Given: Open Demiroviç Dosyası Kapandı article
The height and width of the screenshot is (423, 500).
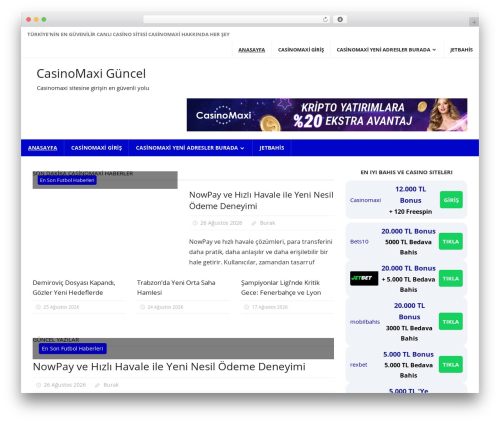Looking at the screenshot, I should point(74,287).
